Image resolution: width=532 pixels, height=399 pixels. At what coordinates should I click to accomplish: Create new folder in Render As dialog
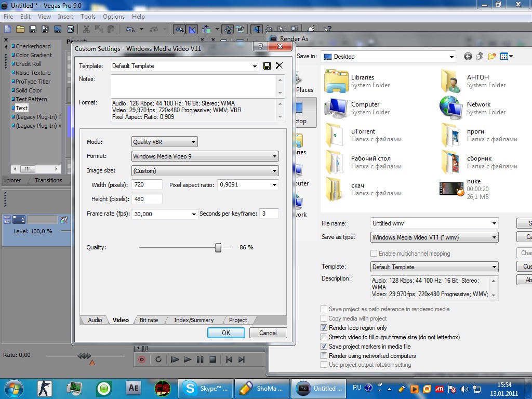491,56
